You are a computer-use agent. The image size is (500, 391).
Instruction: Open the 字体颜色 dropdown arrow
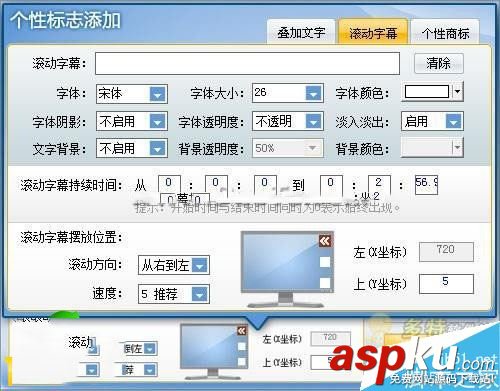pyautogui.click(x=458, y=92)
